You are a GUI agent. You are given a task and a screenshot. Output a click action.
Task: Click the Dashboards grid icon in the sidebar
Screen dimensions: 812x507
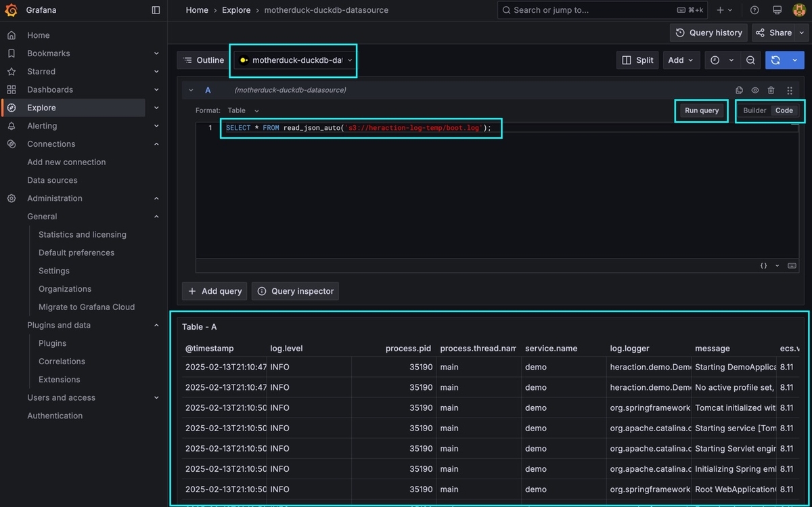(x=12, y=89)
